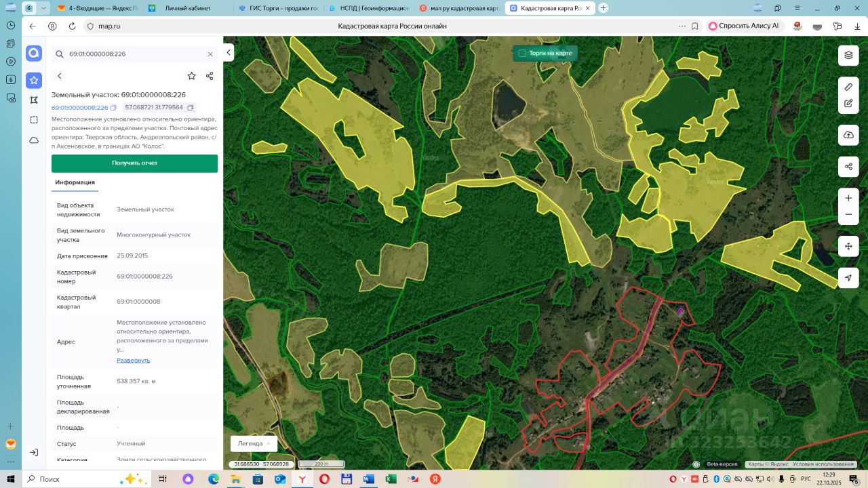Add parcel to favorites with star outline
The image size is (868, 488).
coord(192,76)
